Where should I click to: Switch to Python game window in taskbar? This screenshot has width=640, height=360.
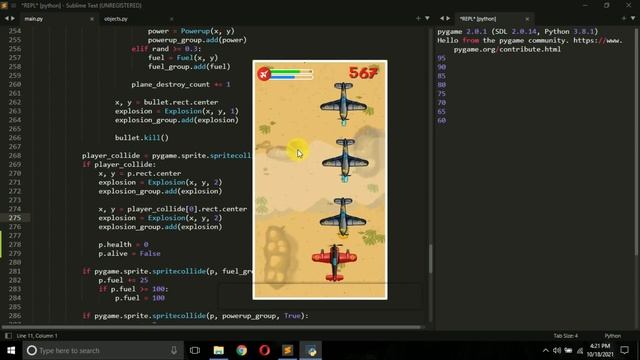[311, 350]
